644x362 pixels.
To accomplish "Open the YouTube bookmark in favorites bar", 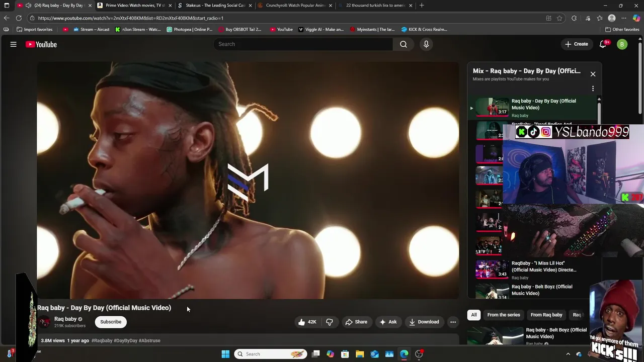I will pyautogui.click(x=281, y=29).
